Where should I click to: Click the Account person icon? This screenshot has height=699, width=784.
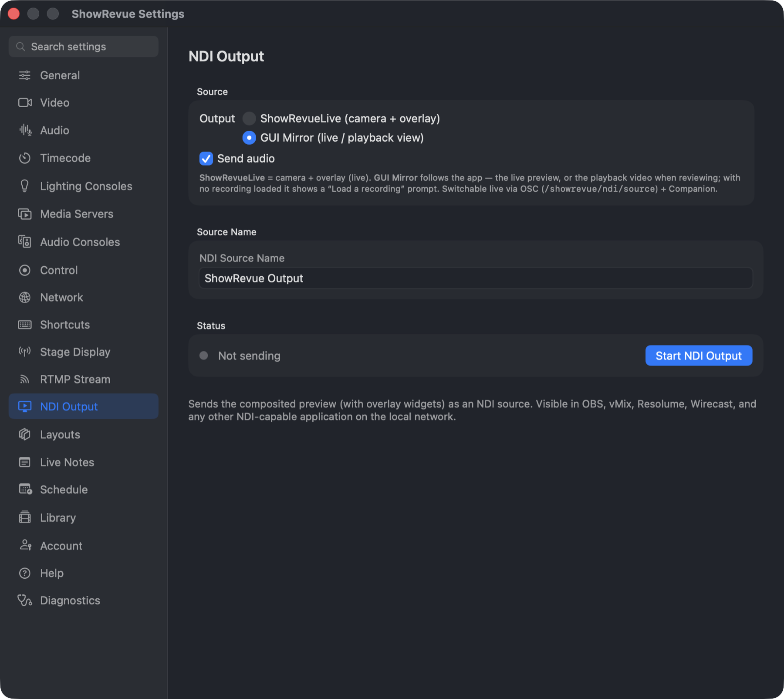(x=25, y=545)
